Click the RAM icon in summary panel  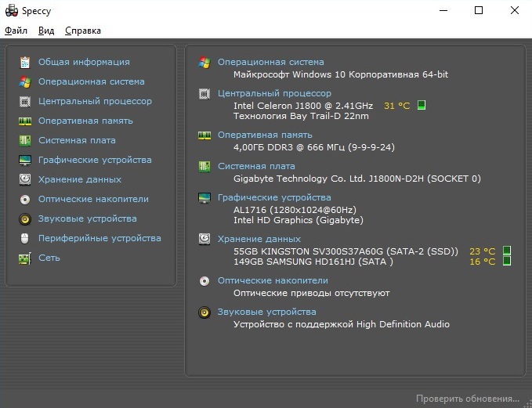tap(204, 135)
